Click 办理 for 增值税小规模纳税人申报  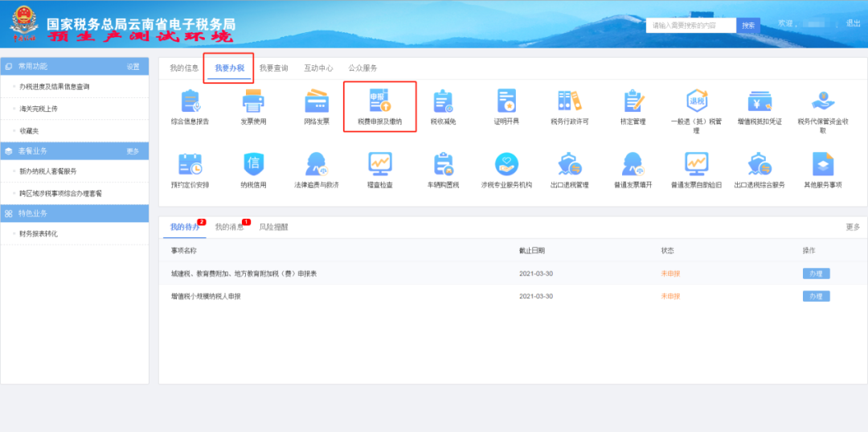click(816, 296)
